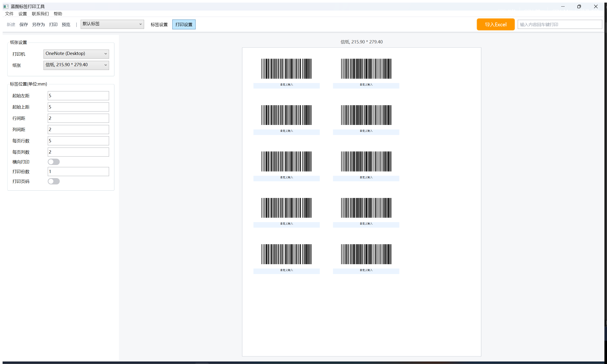Click the 起始上距 input field
This screenshot has width=607, height=364.
click(78, 107)
